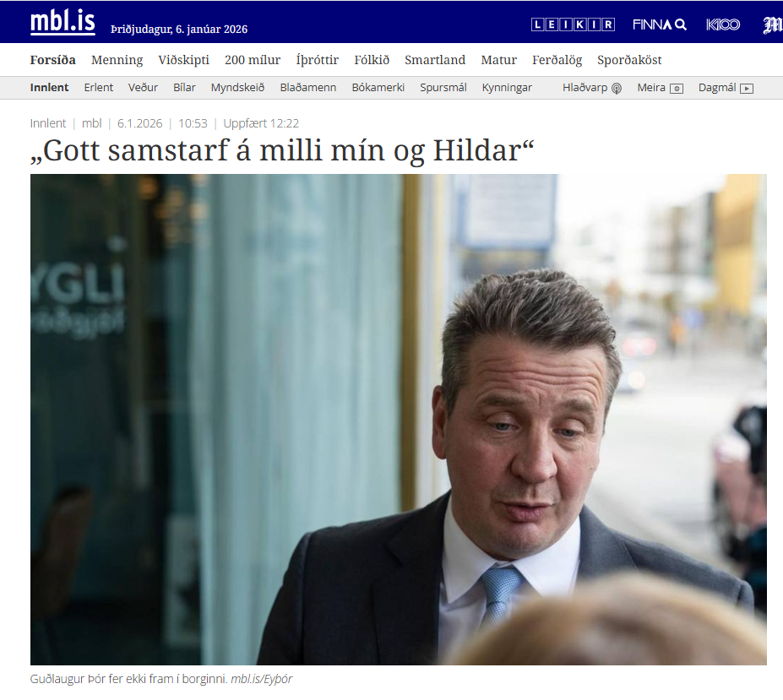Open the Sporðaköst section
The image size is (783, 700).
(629, 60)
